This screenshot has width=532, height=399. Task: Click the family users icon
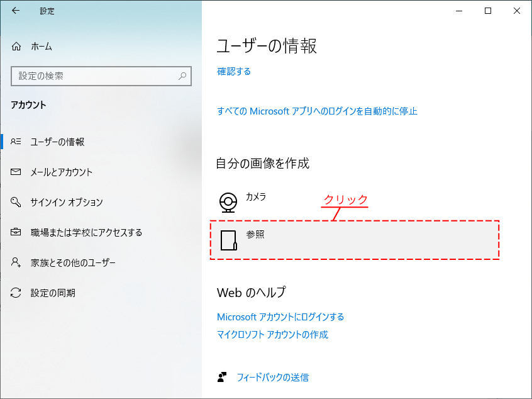[17, 262]
